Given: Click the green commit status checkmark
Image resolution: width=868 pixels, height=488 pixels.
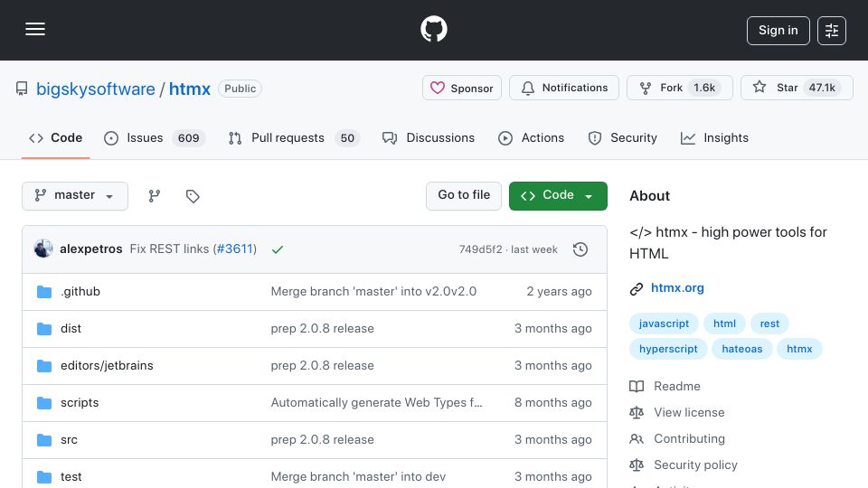Looking at the screenshot, I should (278, 249).
